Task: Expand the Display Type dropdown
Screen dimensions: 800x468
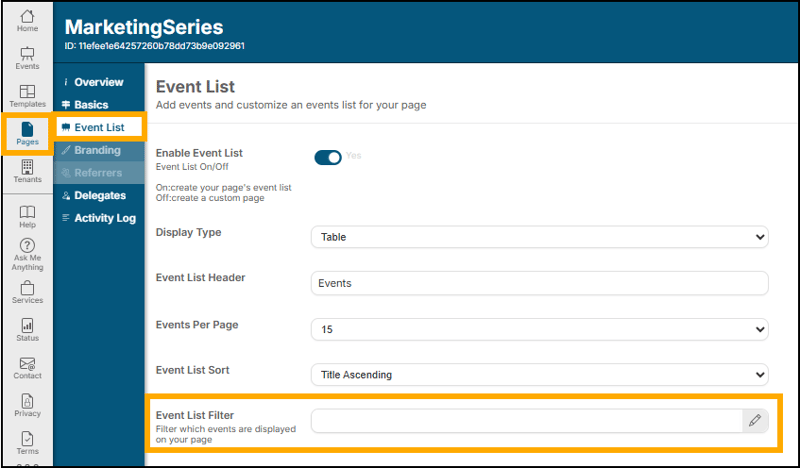Action: (x=539, y=237)
